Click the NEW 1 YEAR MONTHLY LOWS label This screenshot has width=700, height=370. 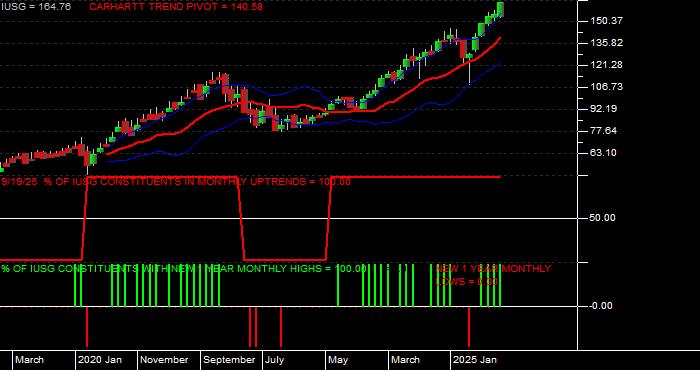click(x=493, y=275)
